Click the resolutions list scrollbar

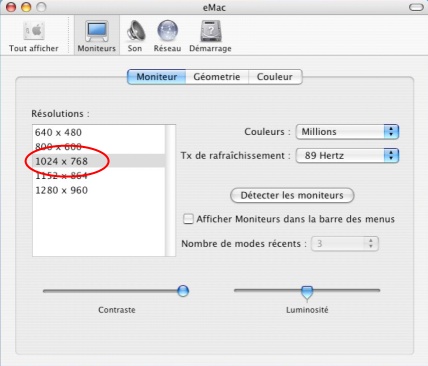click(170, 191)
